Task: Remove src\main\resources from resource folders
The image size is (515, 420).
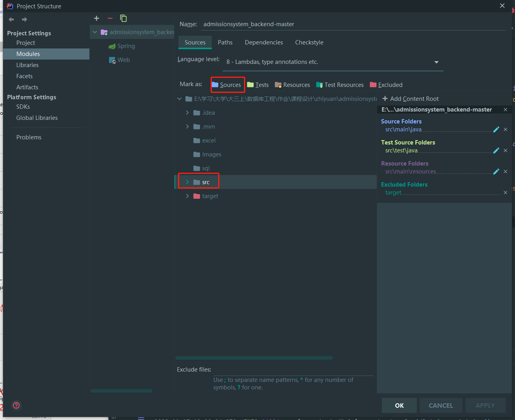Action: pos(505,171)
